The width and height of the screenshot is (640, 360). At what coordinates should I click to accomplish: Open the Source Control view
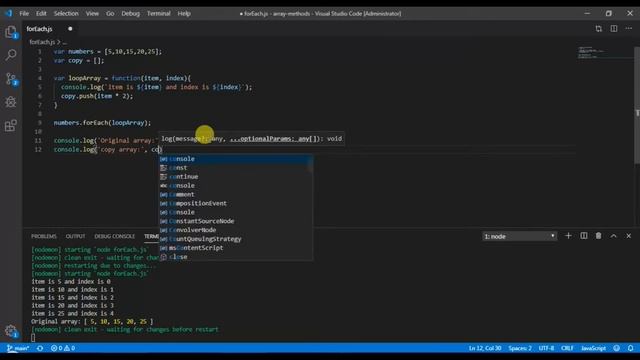[11, 78]
